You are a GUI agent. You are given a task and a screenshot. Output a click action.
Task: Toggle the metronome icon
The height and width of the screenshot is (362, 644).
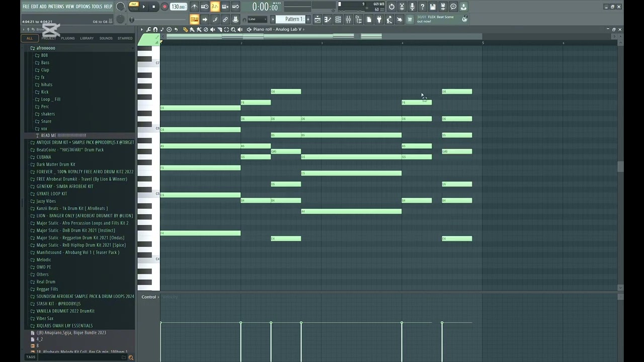tap(195, 7)
